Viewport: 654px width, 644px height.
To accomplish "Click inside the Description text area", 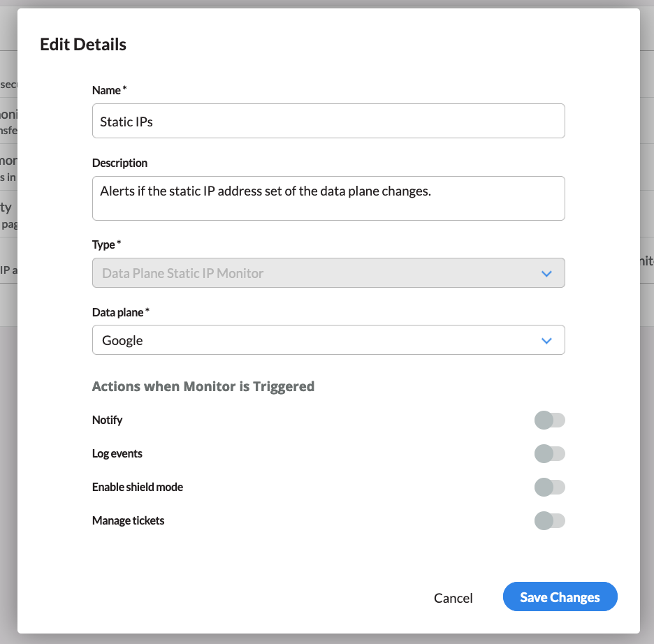I will coord(328,198).
